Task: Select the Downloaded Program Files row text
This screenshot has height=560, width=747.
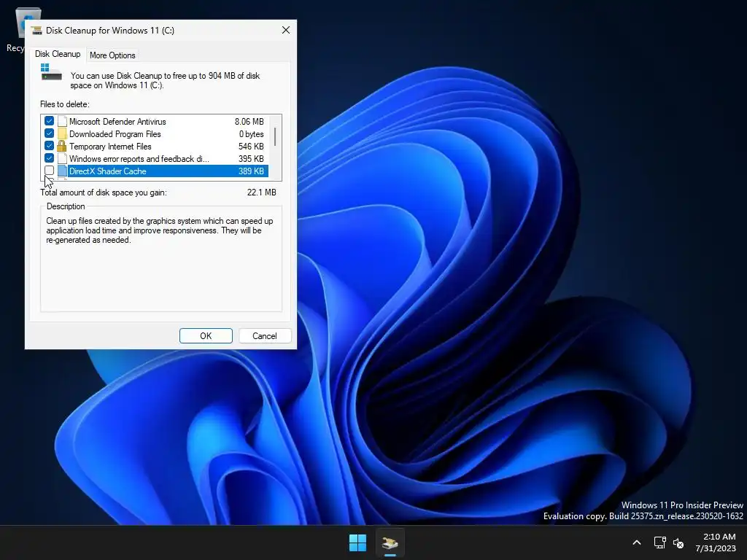Action: 115,134
